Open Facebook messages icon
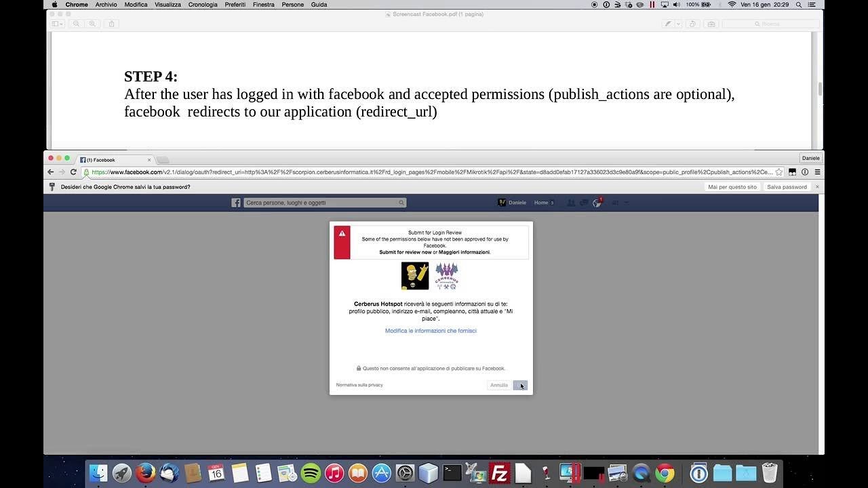This screenshot has width=868, height=488. (584, 203)
